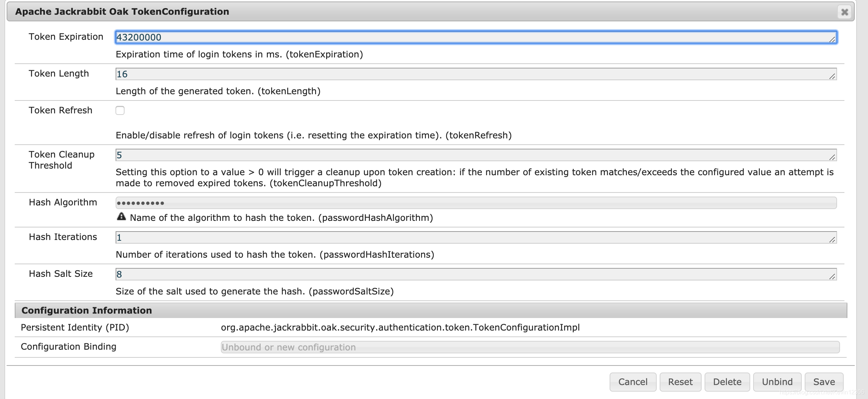The image size is (868, 399).
Task: Click the Token Expiration field's lower-right handle
Action: [x=832, y=39]
